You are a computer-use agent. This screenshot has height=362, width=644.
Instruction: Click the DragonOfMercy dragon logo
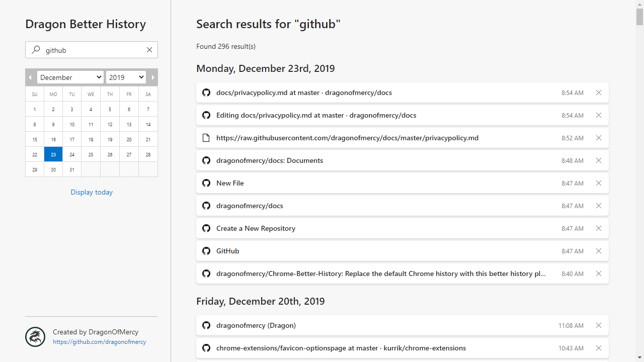[35, 337]
